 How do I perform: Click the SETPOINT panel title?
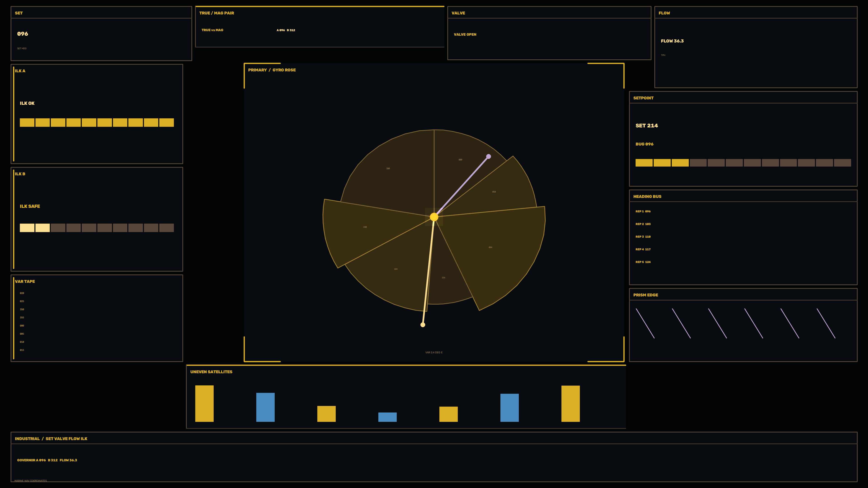[x=643, y=98]
